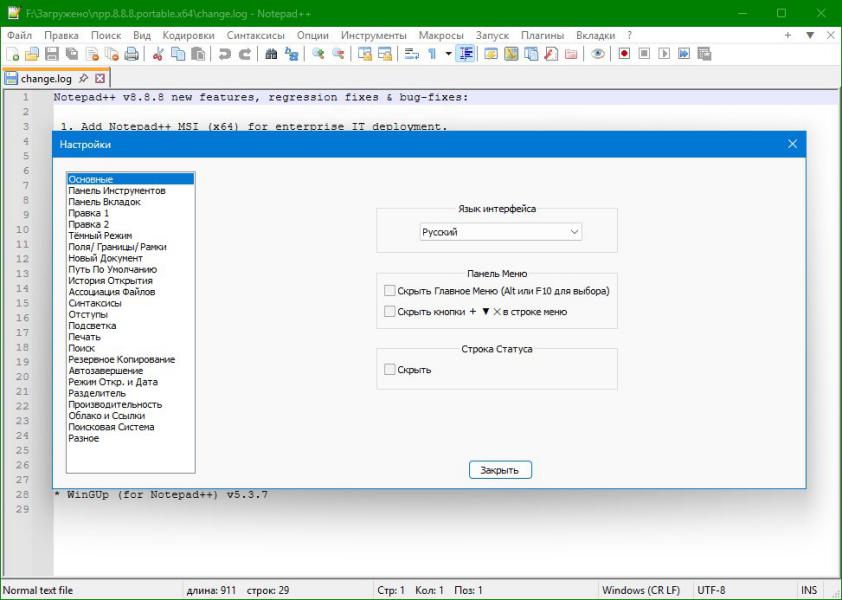Click the 'Windows (CR LF)' status bar field
842x600 pixels.
tap(640, 591)
